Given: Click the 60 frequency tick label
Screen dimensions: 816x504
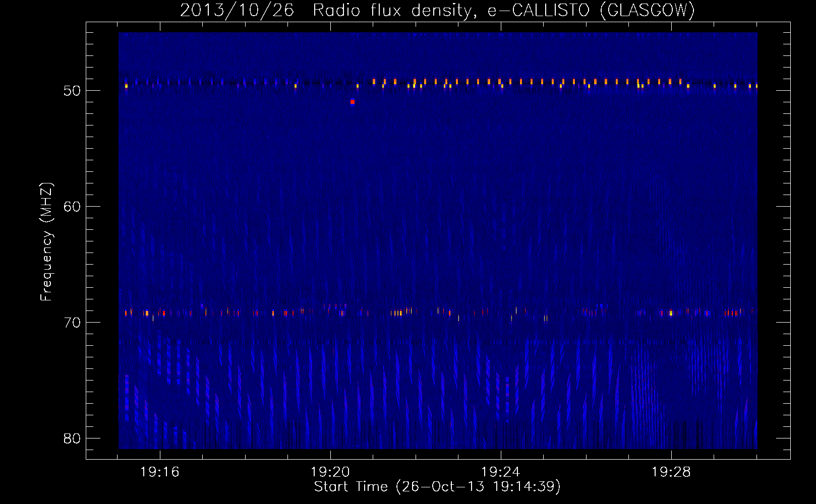Looking at the screenshot, I should point(73,207).
